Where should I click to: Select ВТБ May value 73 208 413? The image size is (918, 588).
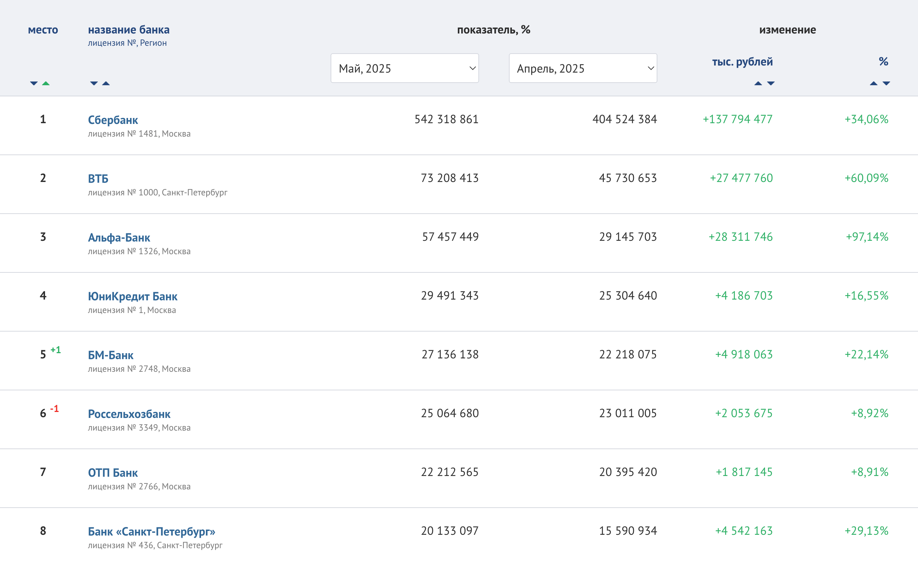[449, 178]
